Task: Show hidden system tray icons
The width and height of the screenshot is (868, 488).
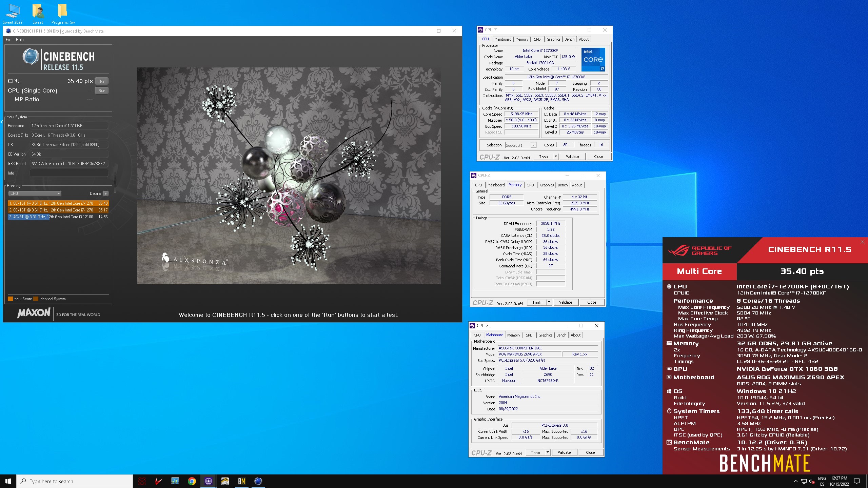Action: tap(795, 481)
